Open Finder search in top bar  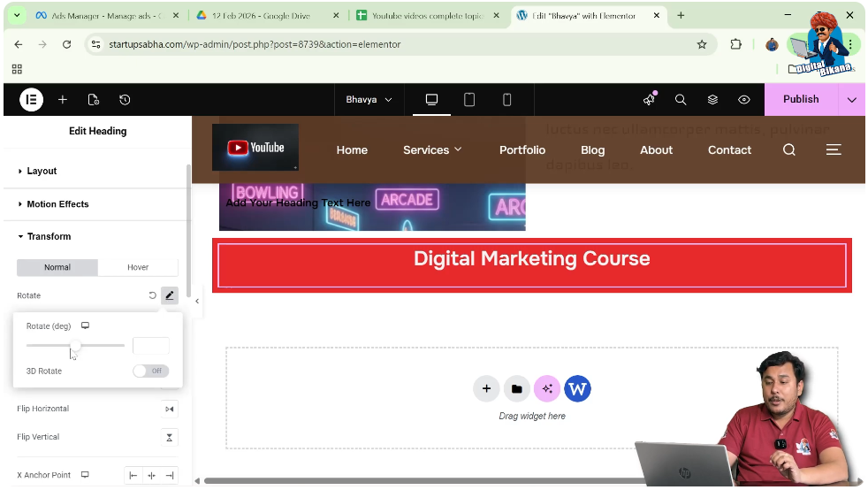click(x=681, y=100)
